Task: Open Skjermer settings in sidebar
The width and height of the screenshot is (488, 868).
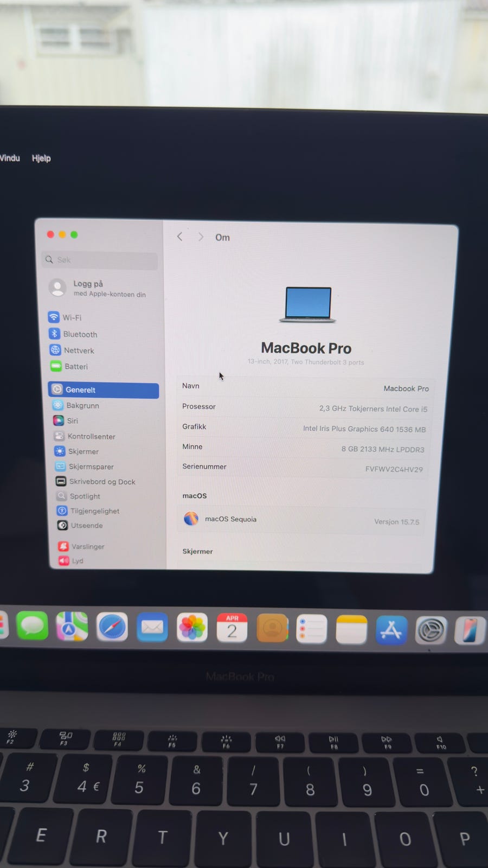Action: tap(77, 451)
